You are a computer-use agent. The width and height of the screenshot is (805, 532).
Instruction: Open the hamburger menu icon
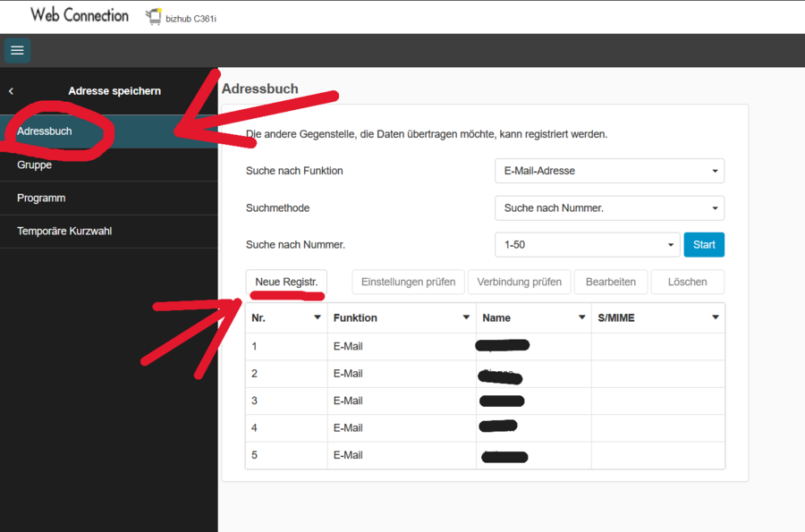click(x=17, y=51)
